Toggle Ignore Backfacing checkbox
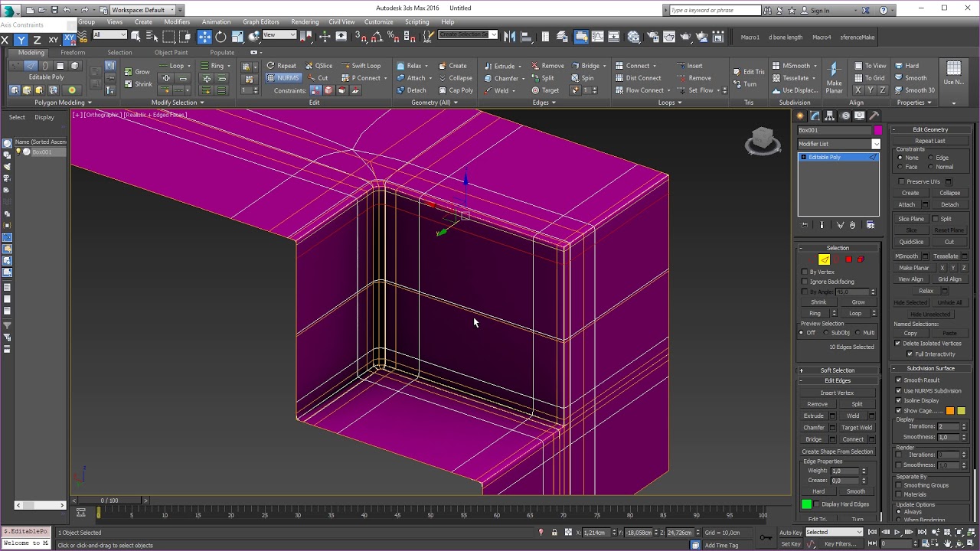The image size is (980, 551). click(x=805, y=282)
